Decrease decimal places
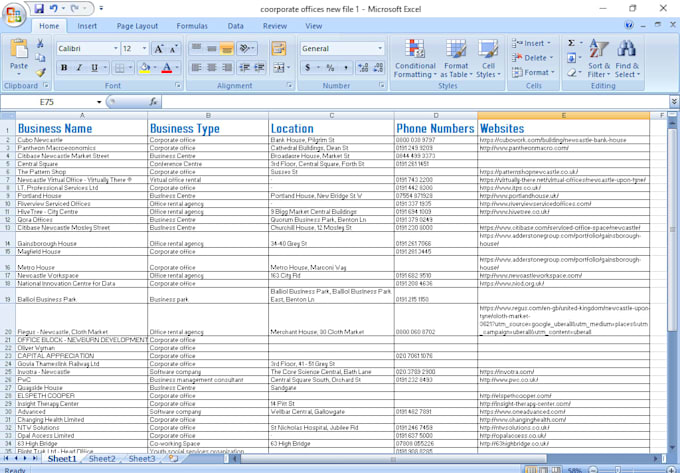 [378, 68]
